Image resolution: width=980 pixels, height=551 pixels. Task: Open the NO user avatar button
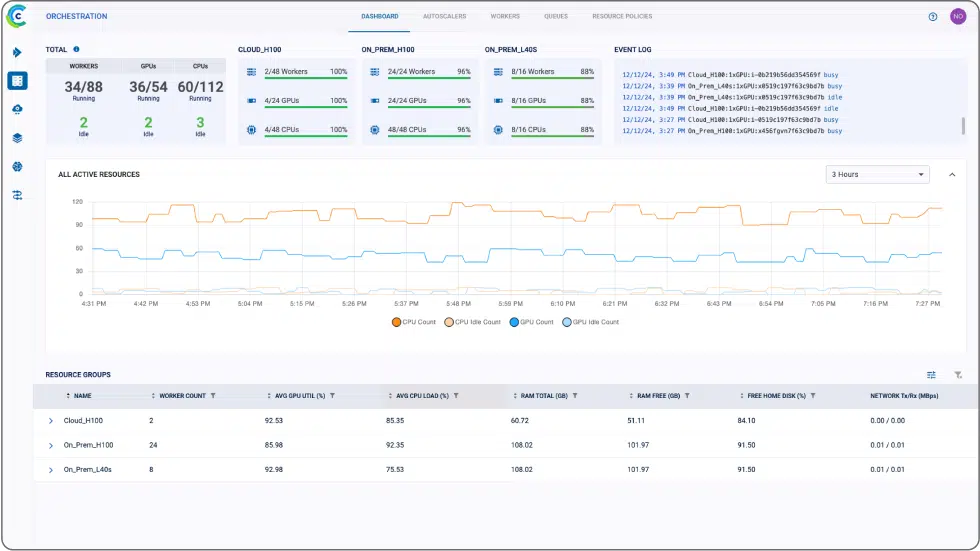tap(958, 16)
